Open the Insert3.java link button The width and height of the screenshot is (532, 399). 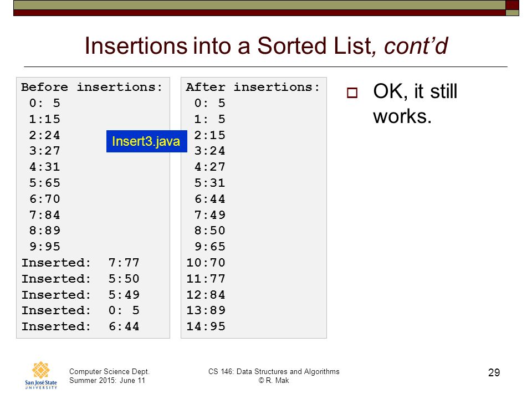point(146,141)
